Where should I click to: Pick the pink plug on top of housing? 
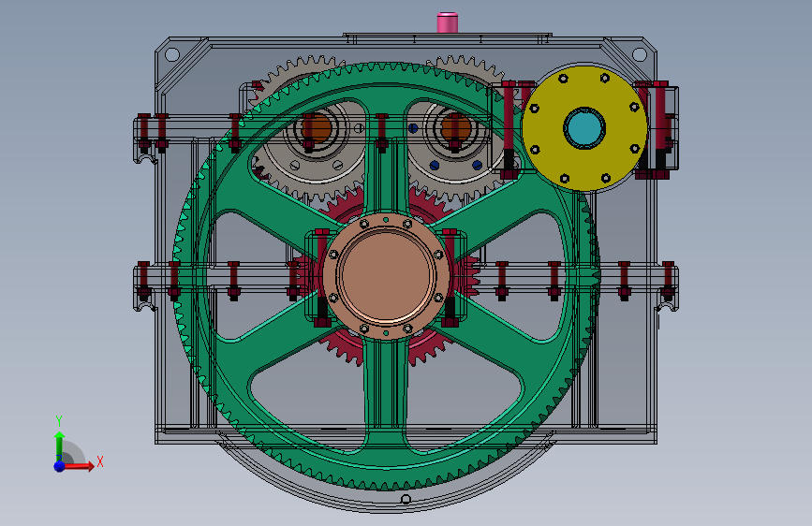pyautogui.click(x=448, y=22)
